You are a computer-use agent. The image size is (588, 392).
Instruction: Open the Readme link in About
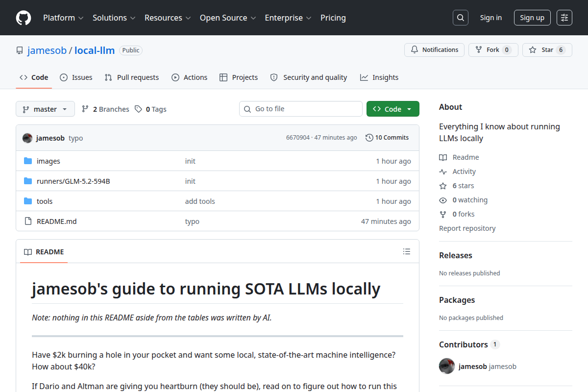[459, 157]
